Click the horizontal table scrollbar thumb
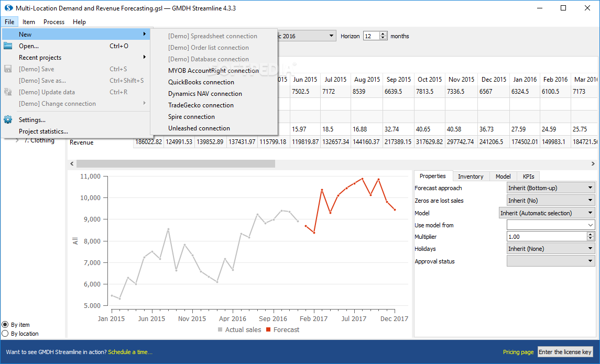The height and width of the screenshot is (364, 600). (x=176, y=163)
